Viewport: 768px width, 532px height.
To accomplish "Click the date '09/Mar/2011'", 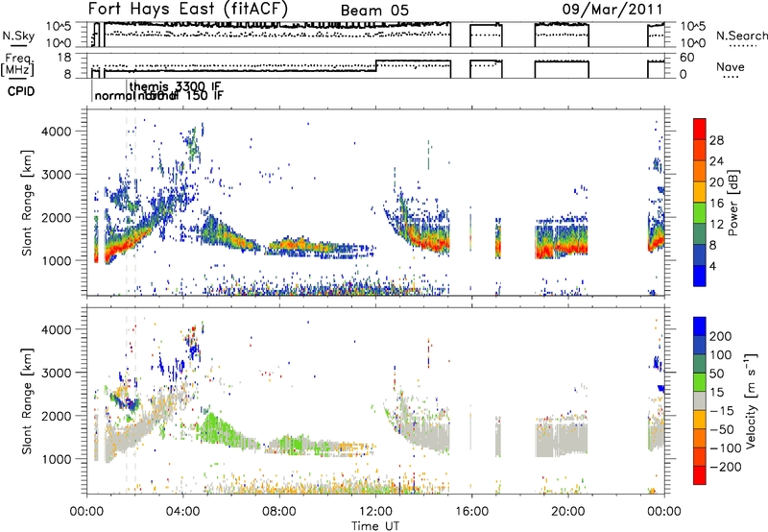I will [612, 10].
